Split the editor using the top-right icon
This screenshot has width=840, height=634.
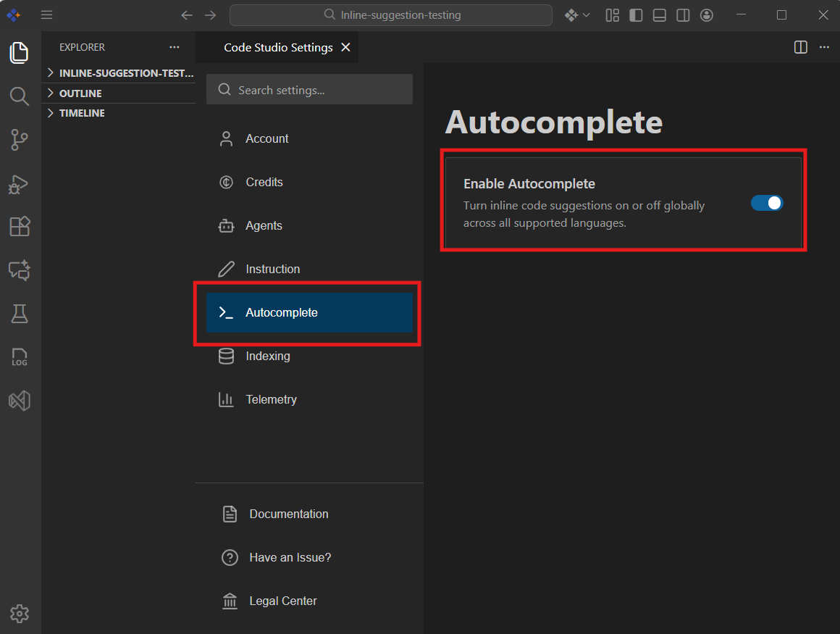click(x=800, y=47)
